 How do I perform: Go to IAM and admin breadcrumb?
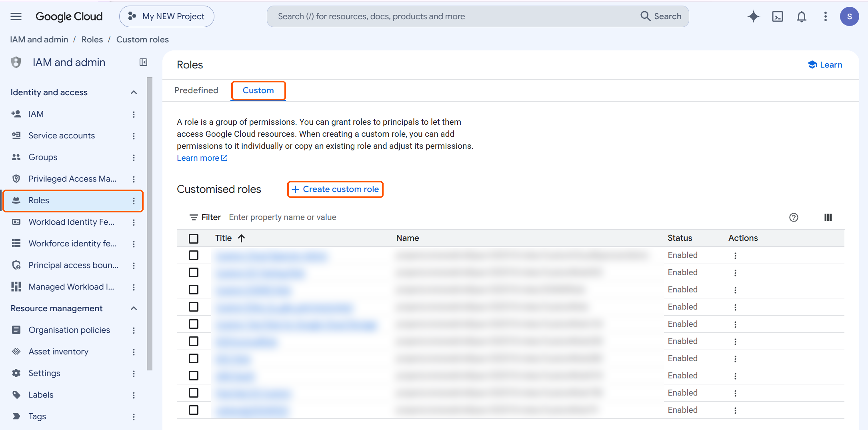(39, 40)
